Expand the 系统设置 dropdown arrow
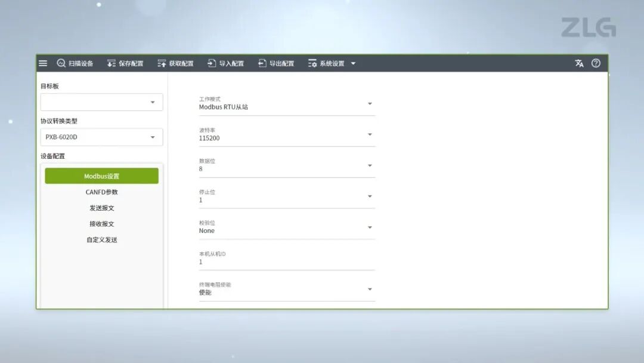Screen dimensions: 644x363 coord(353,64)
